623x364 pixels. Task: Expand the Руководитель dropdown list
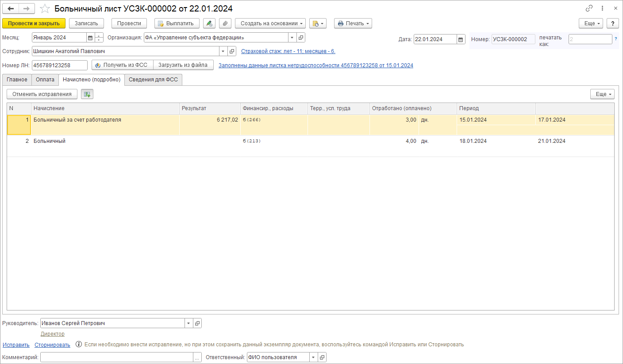pos(189,323)
